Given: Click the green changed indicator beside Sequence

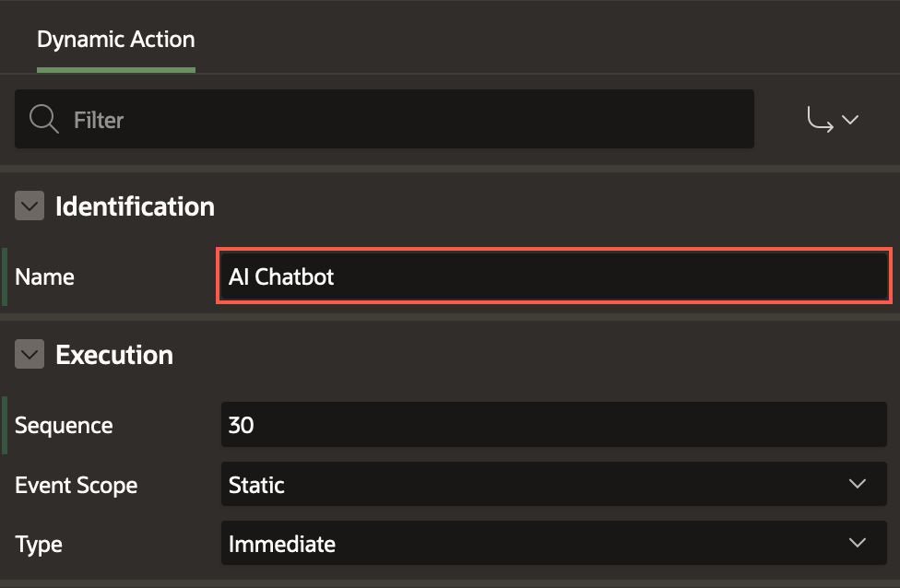Looking at the screenshot, I should point(5,426).
